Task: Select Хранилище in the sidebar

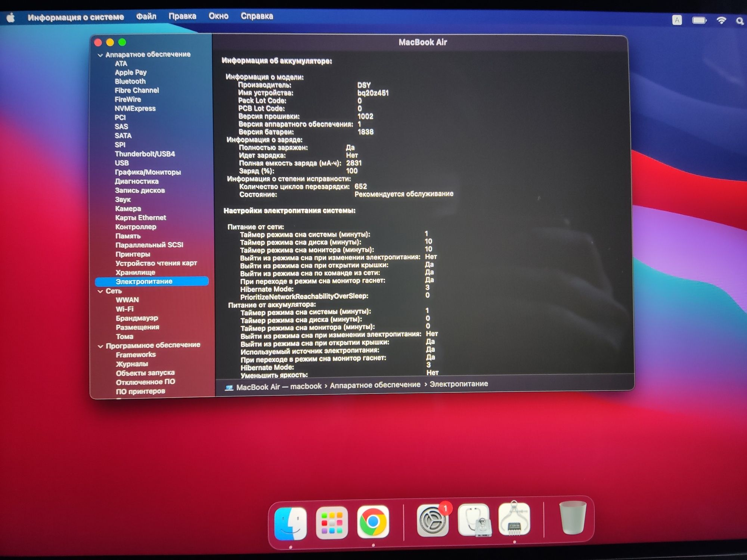Action: pos(135,273)
